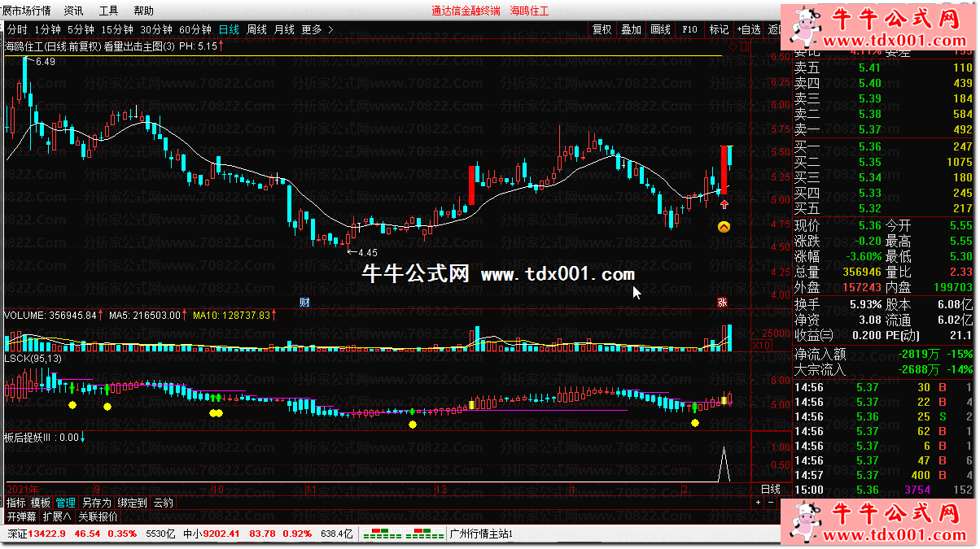Expand the 扩展 panel at bottom
The width and height of the screenshot is (980, 549).
(x=58, y=516)
